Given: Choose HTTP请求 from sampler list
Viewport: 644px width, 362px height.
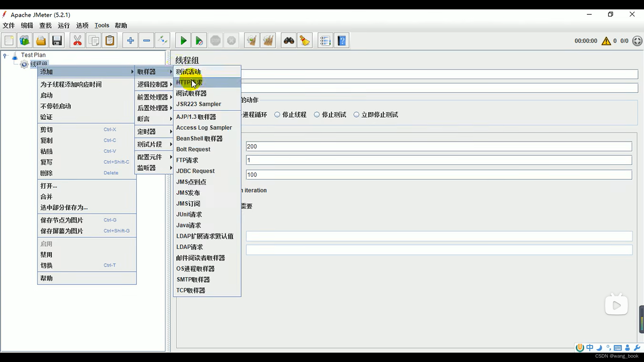Looking at the screenshot, I should [x=207, y=82].
